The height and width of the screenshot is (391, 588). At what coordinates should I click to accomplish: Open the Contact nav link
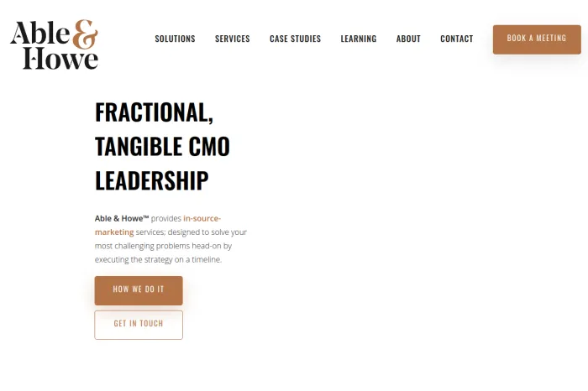pyautogui.click(x=457, y=39)
